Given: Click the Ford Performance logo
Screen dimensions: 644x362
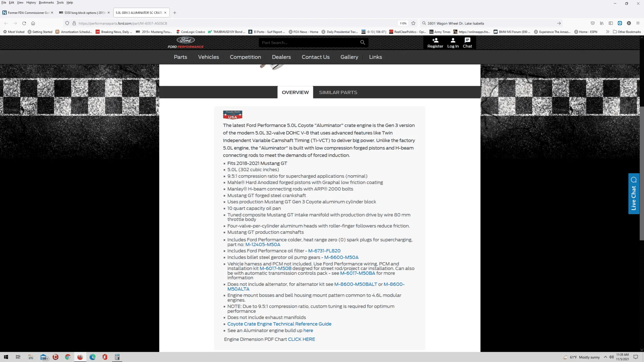Looking at the screenshot, I should click(x=185, y=43).
